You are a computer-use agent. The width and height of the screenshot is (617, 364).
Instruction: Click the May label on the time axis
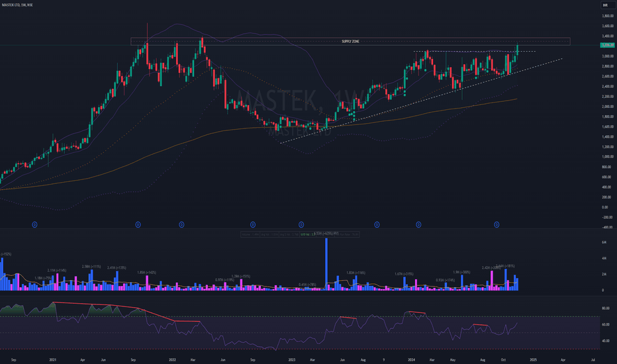453,359
